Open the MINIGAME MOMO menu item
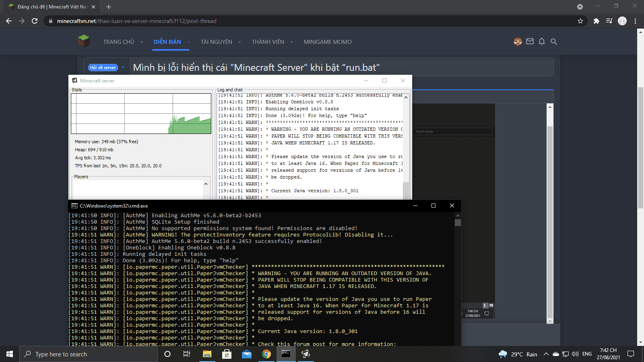The image size is (644, 362). (328, 42)
